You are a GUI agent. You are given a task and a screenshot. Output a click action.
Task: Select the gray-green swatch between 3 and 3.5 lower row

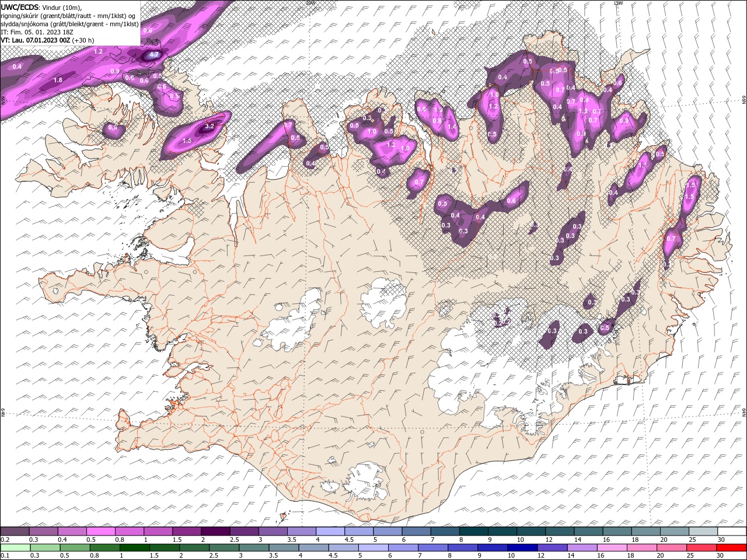253,548
